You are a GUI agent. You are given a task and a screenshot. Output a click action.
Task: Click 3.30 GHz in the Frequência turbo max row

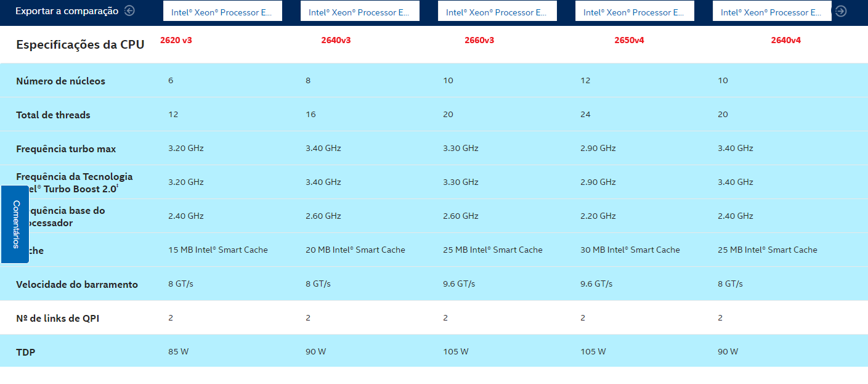point(460,148)
